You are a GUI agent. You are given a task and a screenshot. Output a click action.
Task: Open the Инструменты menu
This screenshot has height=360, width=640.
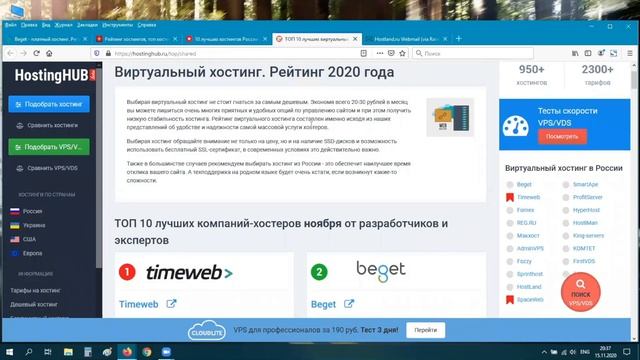click(x=118, y=25)
